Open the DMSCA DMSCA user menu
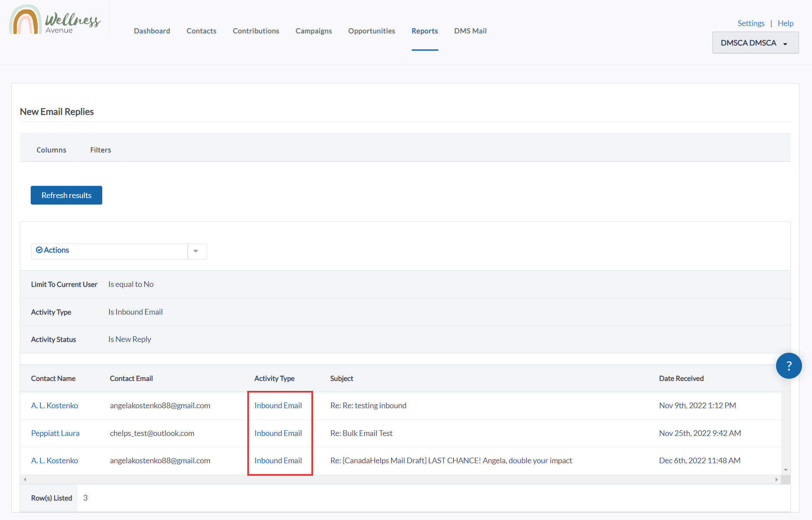Image resolution: width=812 pixels, height=520 pixels. 755,43
